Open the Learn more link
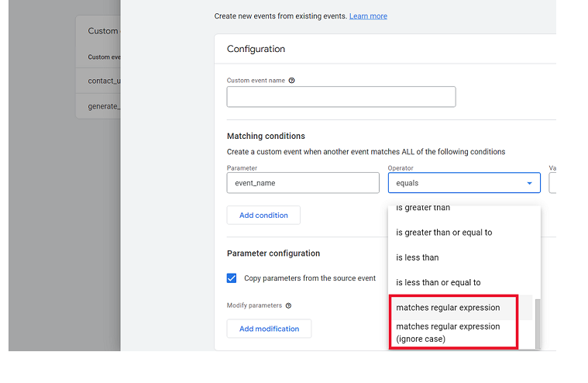588x383 pixels. [368, 16]
